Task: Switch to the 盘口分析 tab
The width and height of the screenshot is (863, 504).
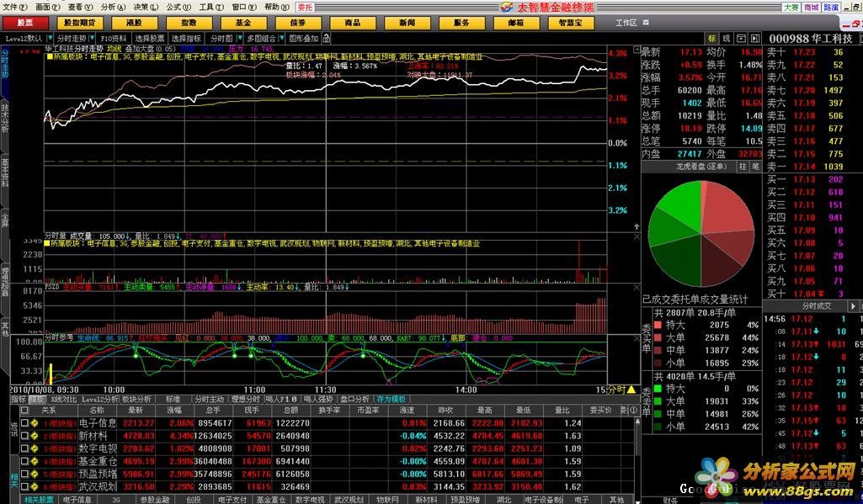Action: pos(354,399)
